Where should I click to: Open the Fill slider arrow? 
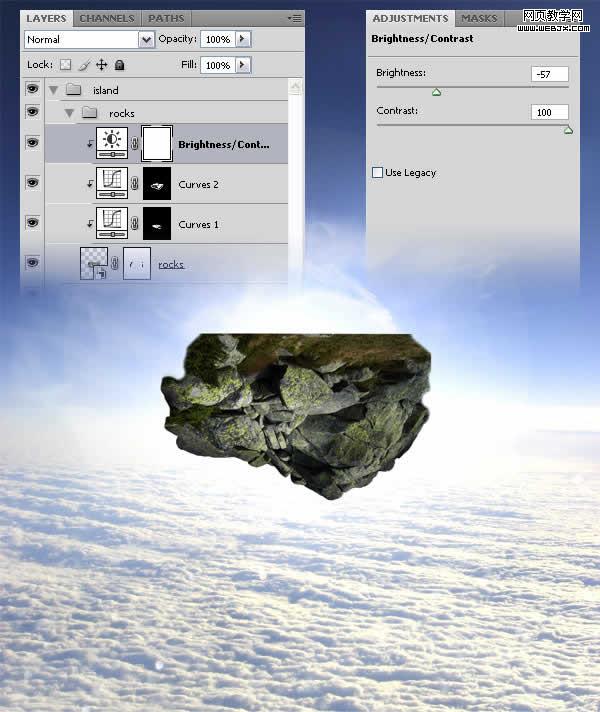[x=243, y=65]
